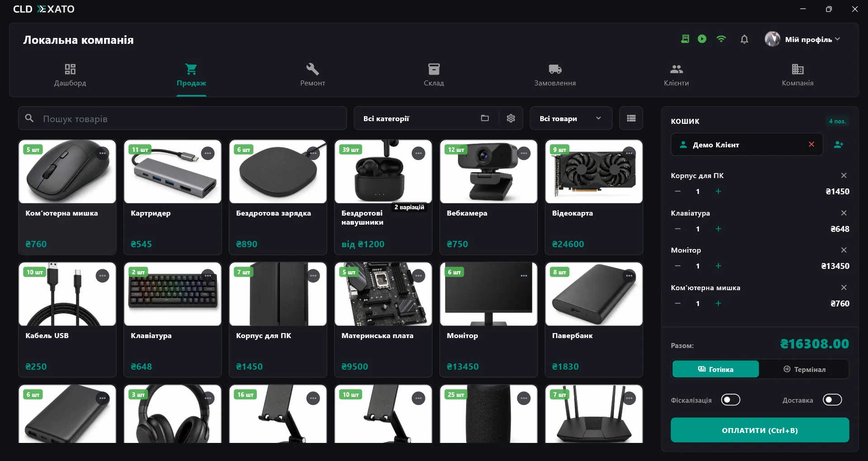Focus the Пошук товарів search field
The image size is (868, 461).
[183, 118]
